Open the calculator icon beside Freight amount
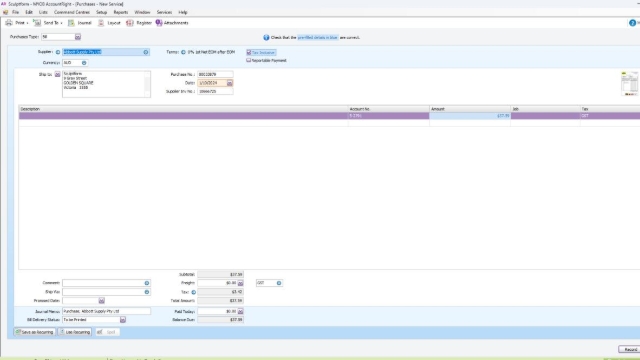Image resolution: width=640 pixels, height=360 pixels. (x=240, y=283)
